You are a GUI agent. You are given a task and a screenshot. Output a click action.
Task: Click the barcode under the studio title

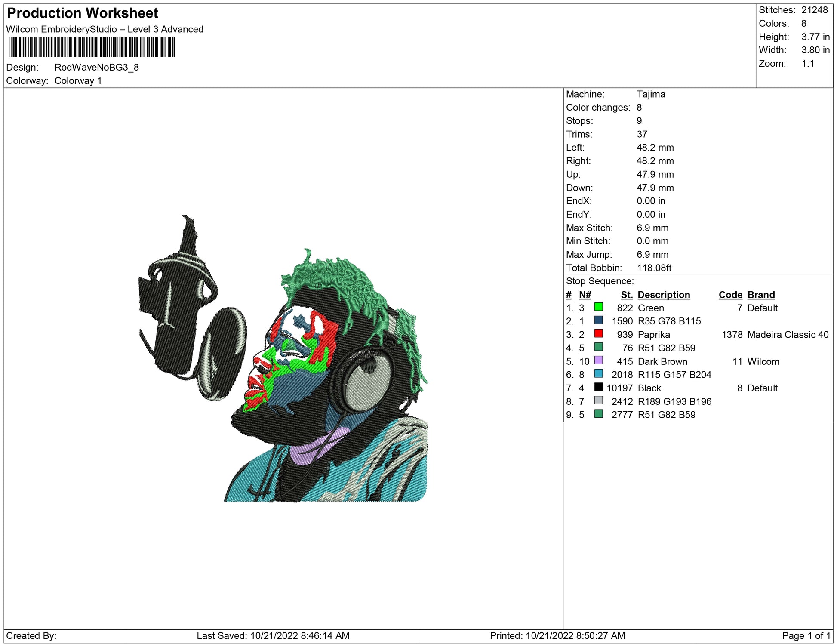click(92, 47)
